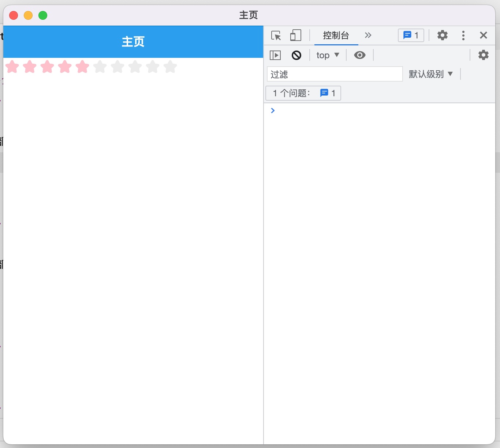This screenshot has height=448, width=500.
Task: Select the second pink star
Action: point(30,67)
